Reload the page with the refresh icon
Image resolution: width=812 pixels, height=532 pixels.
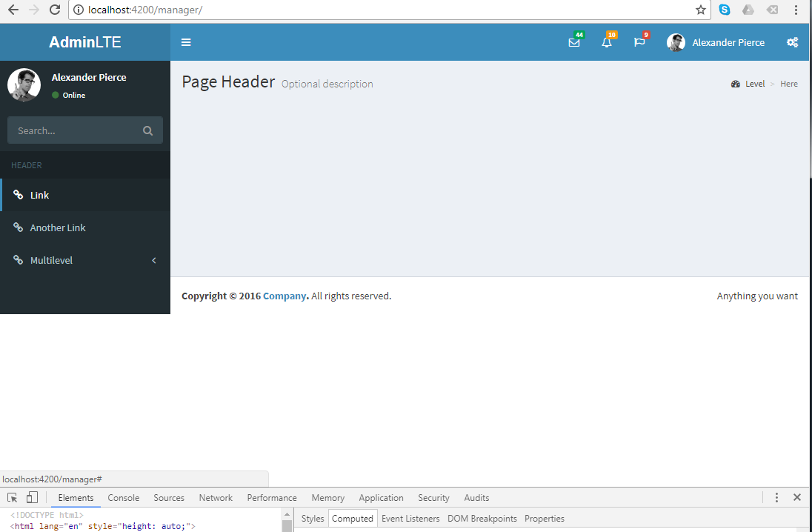click(54, 10)
